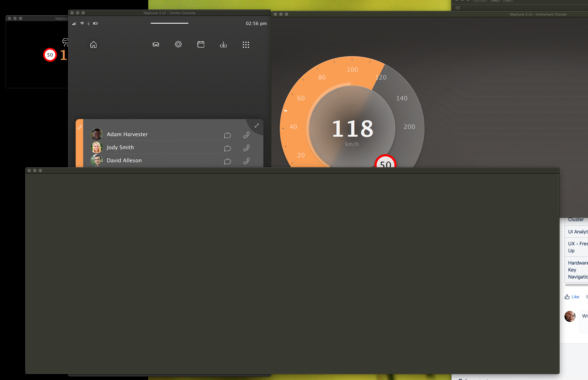Click the Like link
The height and width of the screenshot is (380, 588).
[x=575, y=297]
